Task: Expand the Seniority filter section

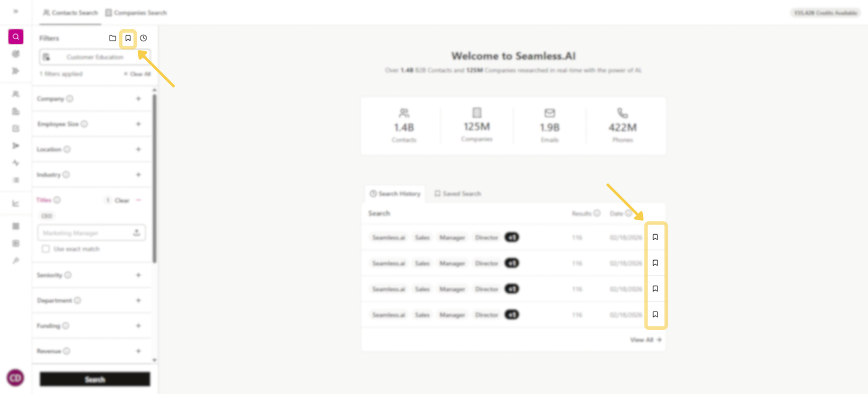Action: point(138,275)
